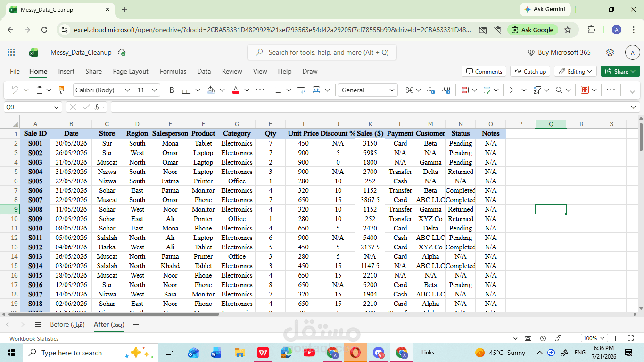Switch to Review ribbon tab
This screenshot has height=362, width=644.
[232, 72]
